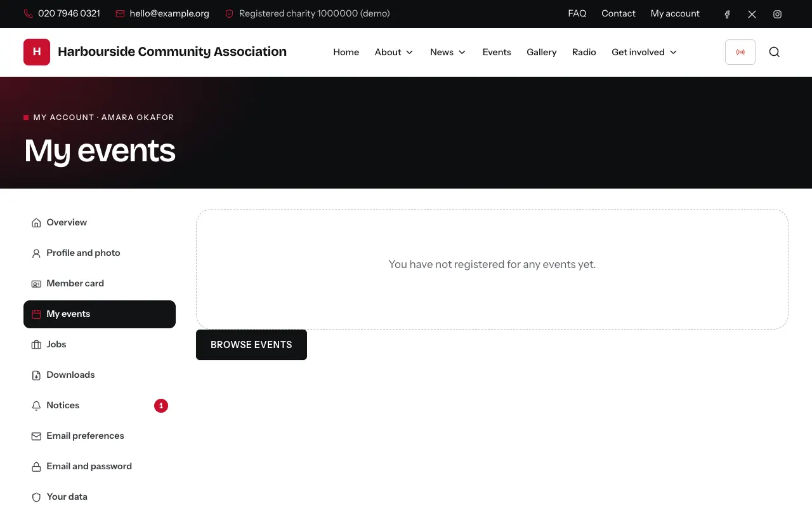Go to Downloads in the sidebar
812x508 pixels.
(100, 375)
